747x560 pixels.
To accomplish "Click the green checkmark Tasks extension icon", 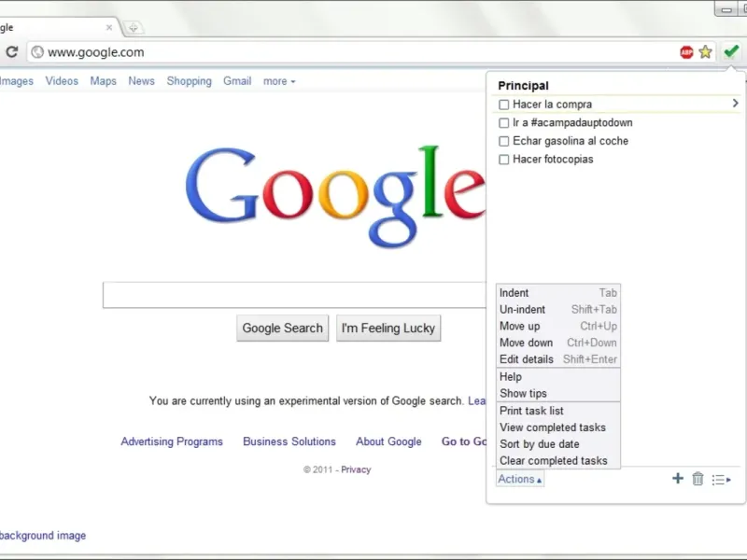I will 731,51.
